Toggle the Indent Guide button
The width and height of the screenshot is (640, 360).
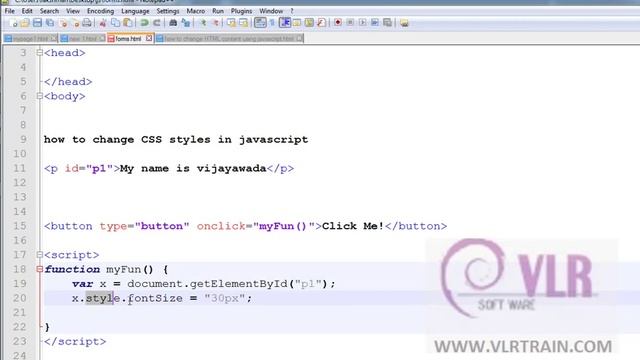(x=285, y=23)
